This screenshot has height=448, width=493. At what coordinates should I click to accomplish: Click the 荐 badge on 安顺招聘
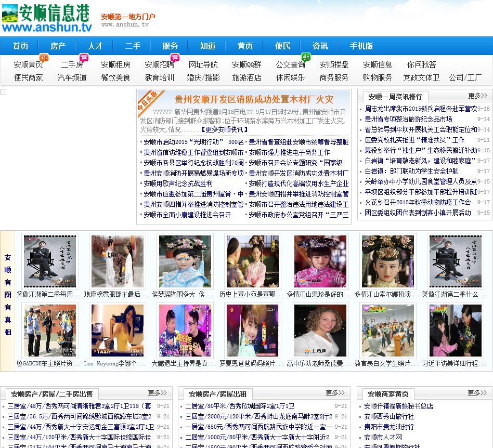pyautogui.click(x=175, y=57)
